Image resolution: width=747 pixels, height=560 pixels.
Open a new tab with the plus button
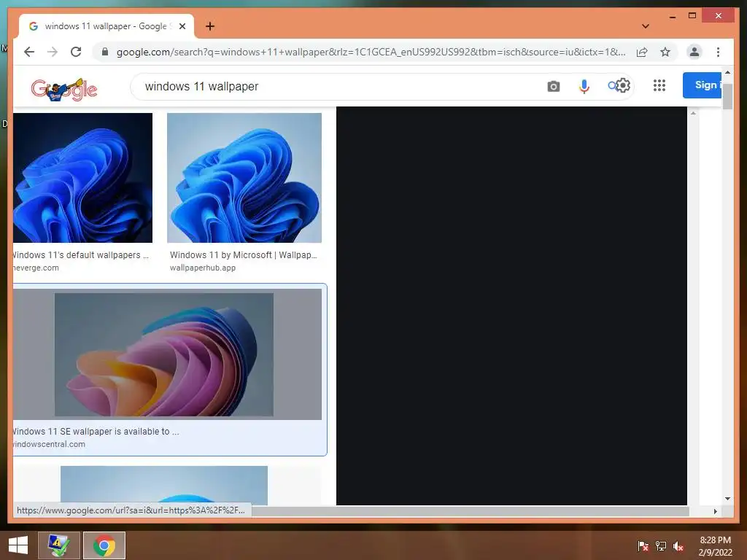click(x=210, y=26)
